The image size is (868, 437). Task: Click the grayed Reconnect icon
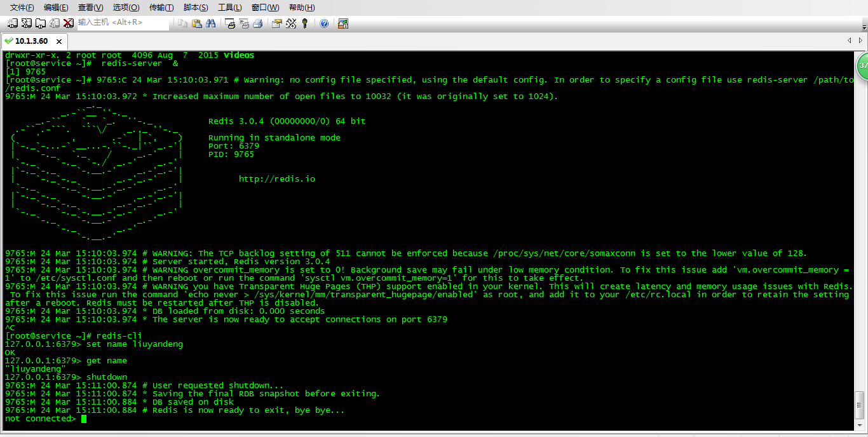[x=54, y=24]
